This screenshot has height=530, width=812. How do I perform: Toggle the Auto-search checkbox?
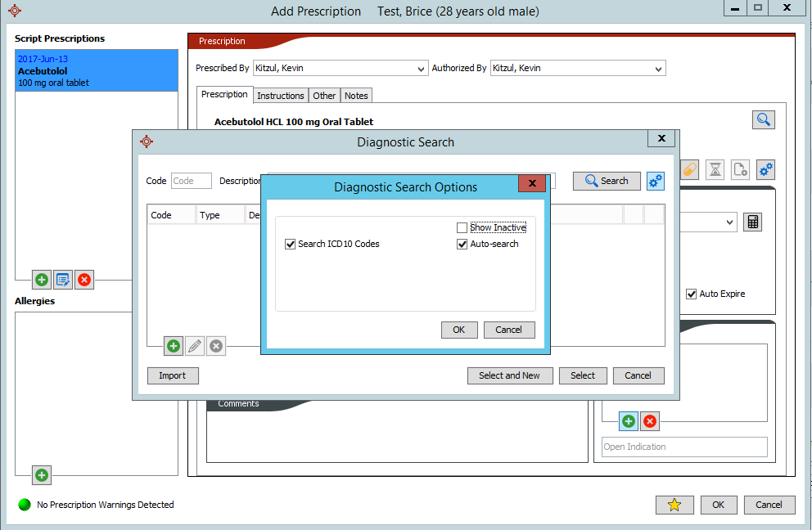[462, 244]
